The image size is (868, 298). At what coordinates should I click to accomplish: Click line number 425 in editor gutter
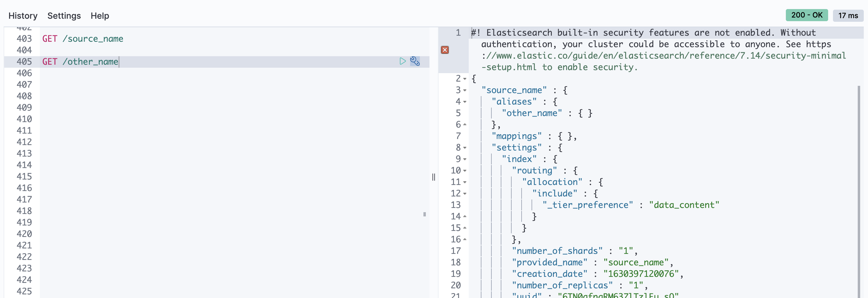click(x=24, y=291)
